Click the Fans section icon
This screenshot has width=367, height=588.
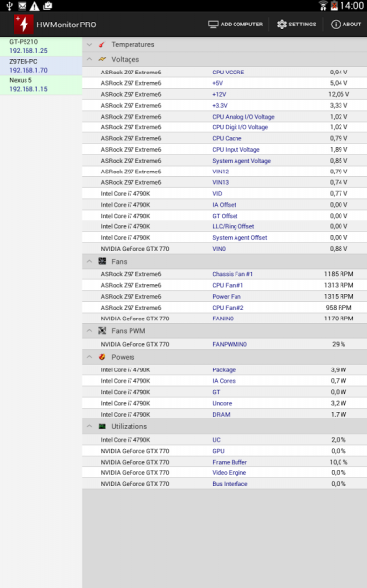[x=102, y=261]
